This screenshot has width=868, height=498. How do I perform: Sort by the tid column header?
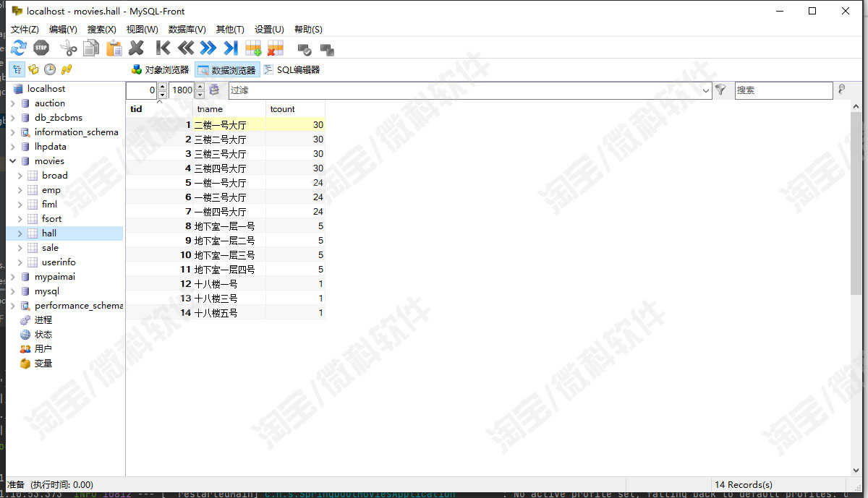pyautogui.click(x=159, y=109)
